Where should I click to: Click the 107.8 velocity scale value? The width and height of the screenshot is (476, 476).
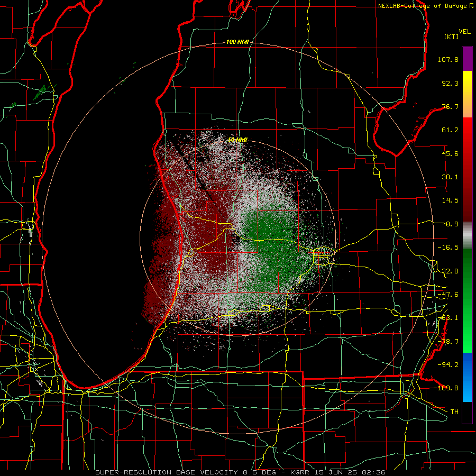tap(448, 59)
